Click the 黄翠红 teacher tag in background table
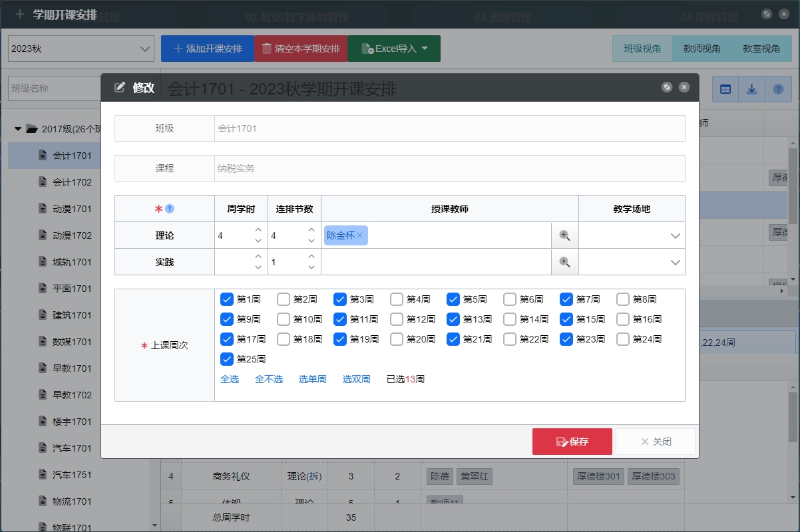 474,476
